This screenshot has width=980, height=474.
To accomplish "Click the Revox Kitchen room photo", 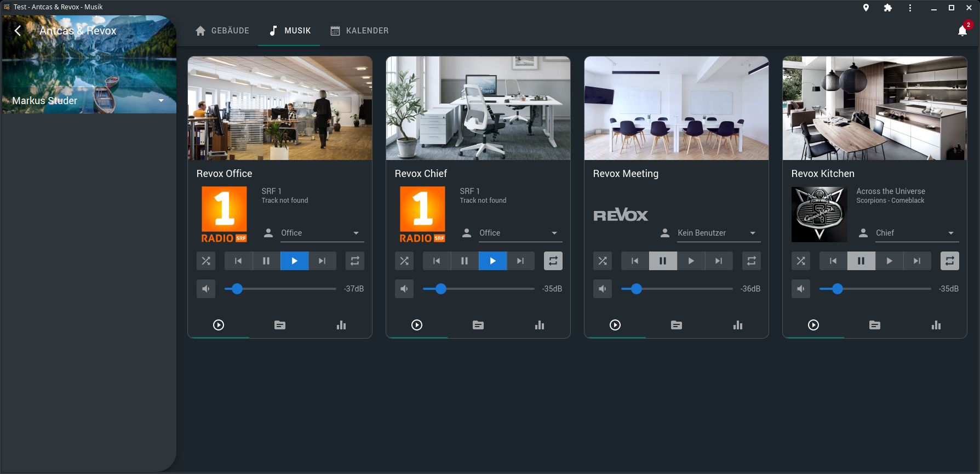I will [x=875, y=108].
